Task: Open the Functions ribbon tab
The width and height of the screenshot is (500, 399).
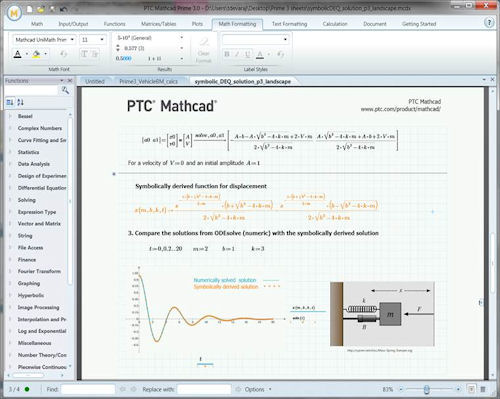Action: pyautogui.click(x=114, y=24)
